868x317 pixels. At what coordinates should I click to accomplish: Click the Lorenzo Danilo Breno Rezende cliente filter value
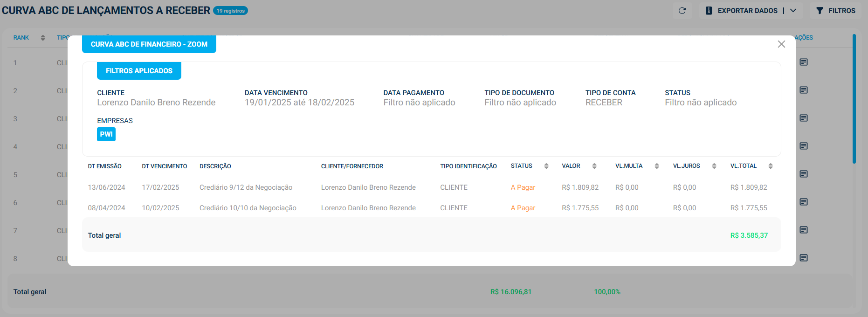pyautogui.click(x=156, y=103)
